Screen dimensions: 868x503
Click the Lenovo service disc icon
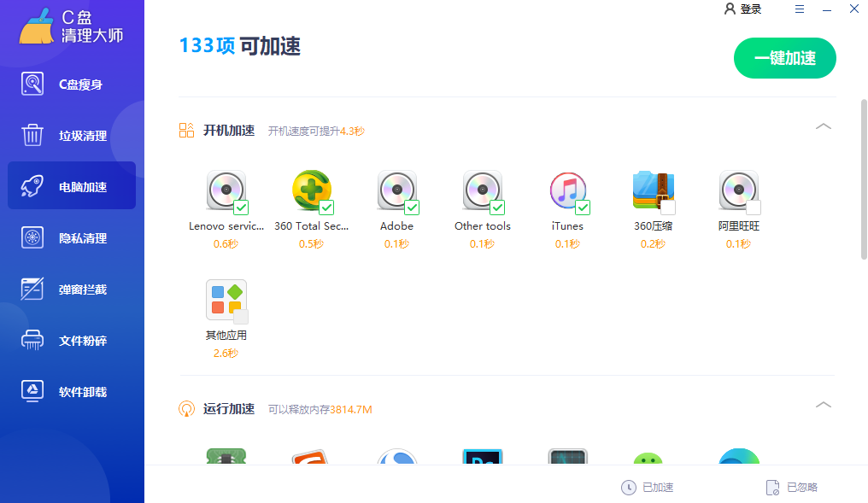coord(226,190)
